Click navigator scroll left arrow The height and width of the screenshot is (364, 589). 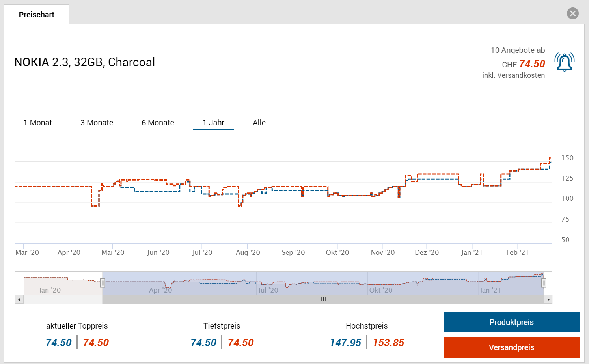coord(19,299)
